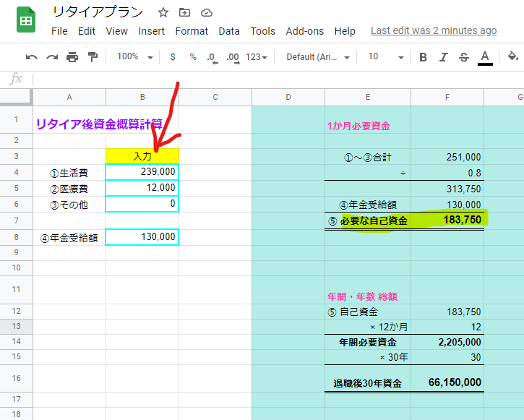Select the ①生活費 label cell
The height and width of the screenshot is (420, 524).
tap(69, 173)
